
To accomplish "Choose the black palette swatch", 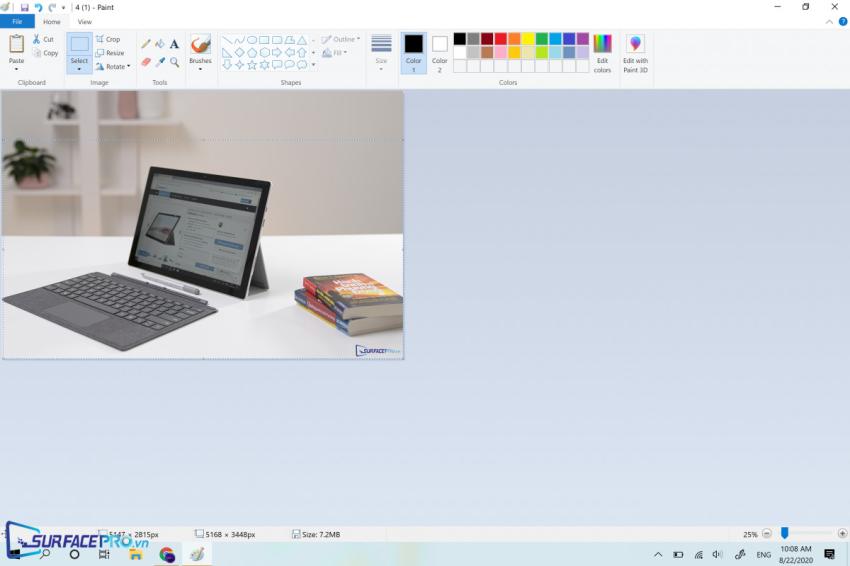I will (x=460, y=38).
